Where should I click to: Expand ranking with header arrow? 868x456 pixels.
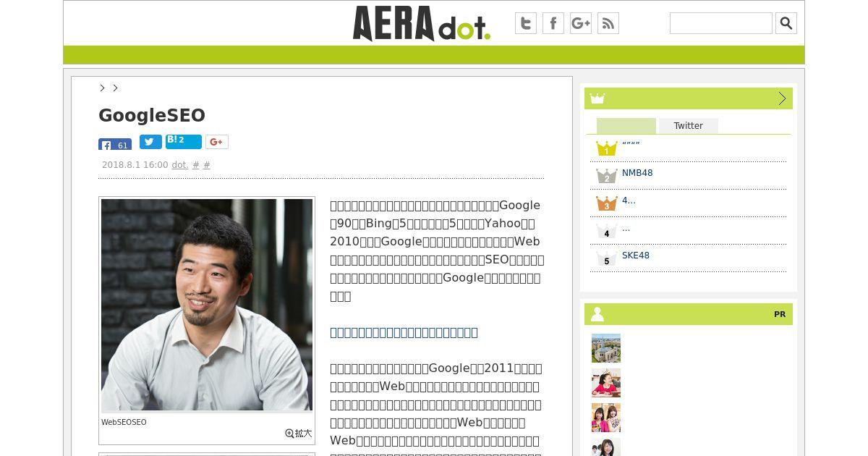pyautogui.click(x=782, y=98)
